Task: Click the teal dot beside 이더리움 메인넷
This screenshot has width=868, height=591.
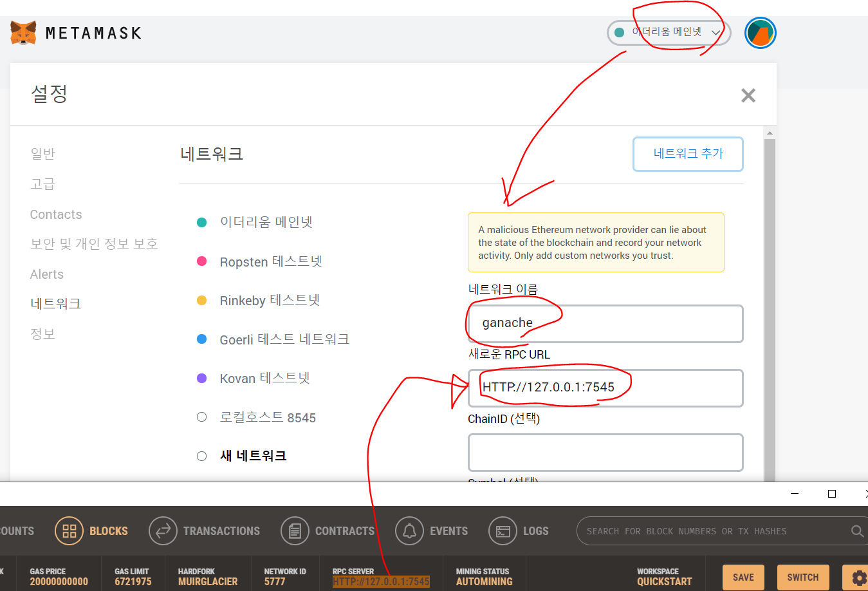Action: [x=201, y=222]
